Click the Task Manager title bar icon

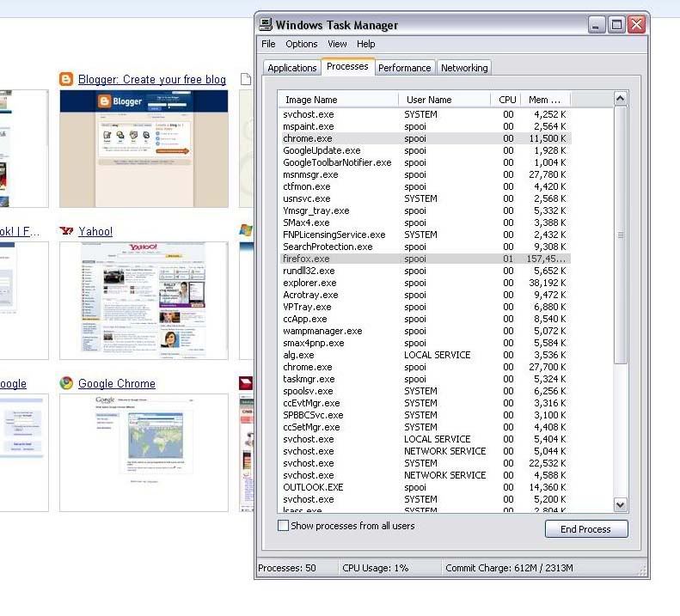pyautogui.click(x=266, y=24)
